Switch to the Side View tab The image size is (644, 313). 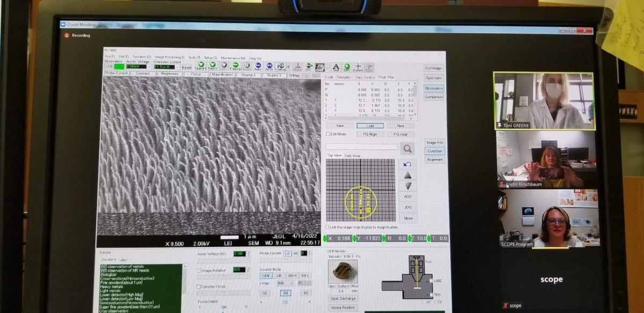coord(352,156)
